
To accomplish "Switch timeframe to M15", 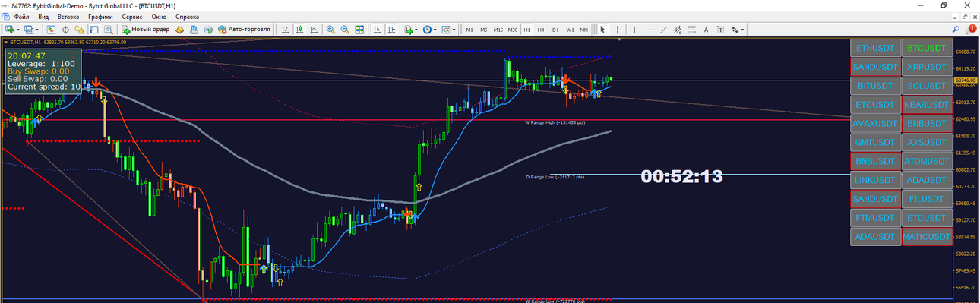I will pos(498,30).
